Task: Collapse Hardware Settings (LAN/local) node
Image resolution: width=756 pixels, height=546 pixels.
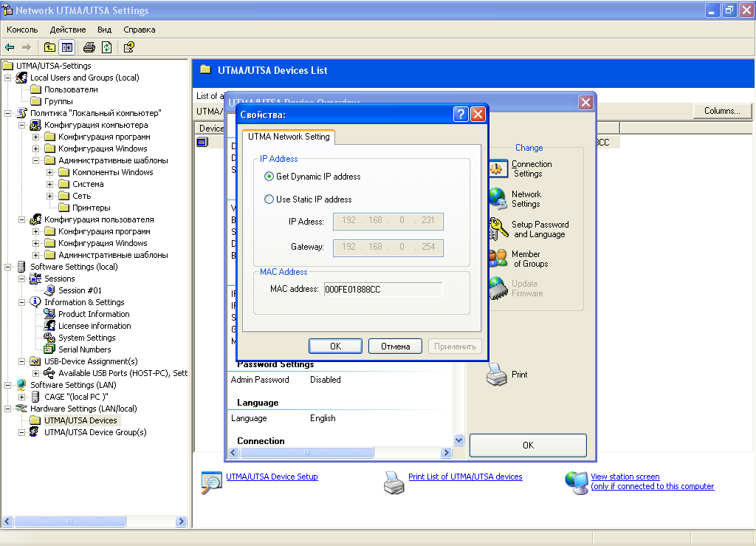Action: click(x=7, y=409)
